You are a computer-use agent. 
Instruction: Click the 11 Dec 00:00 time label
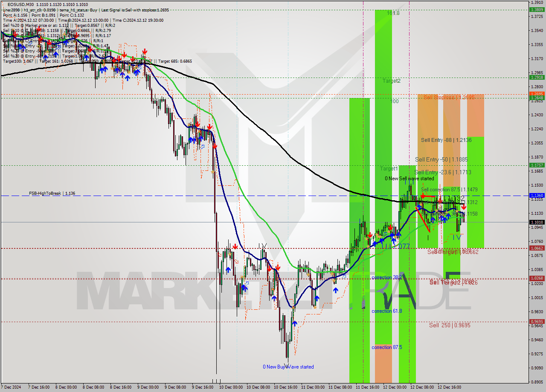(313, 387)
